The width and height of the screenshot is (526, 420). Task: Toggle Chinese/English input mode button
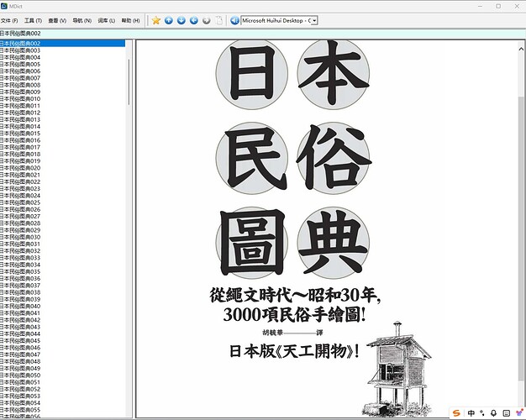pos(471,413)
